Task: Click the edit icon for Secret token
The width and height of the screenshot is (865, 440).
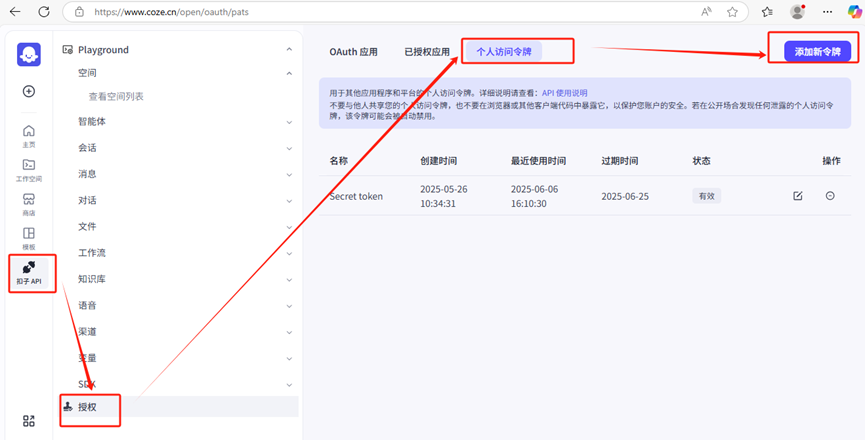Action: pos(797,196)
